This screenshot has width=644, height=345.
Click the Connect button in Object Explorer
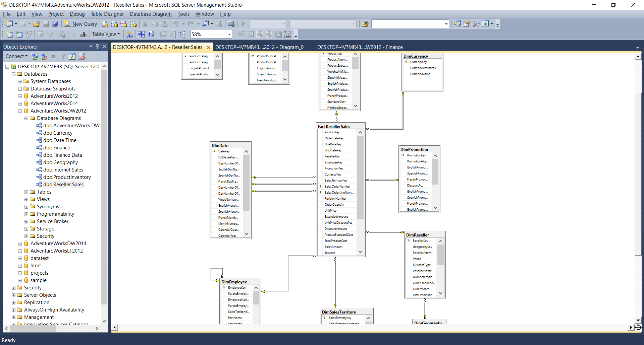tap(15, 56)
